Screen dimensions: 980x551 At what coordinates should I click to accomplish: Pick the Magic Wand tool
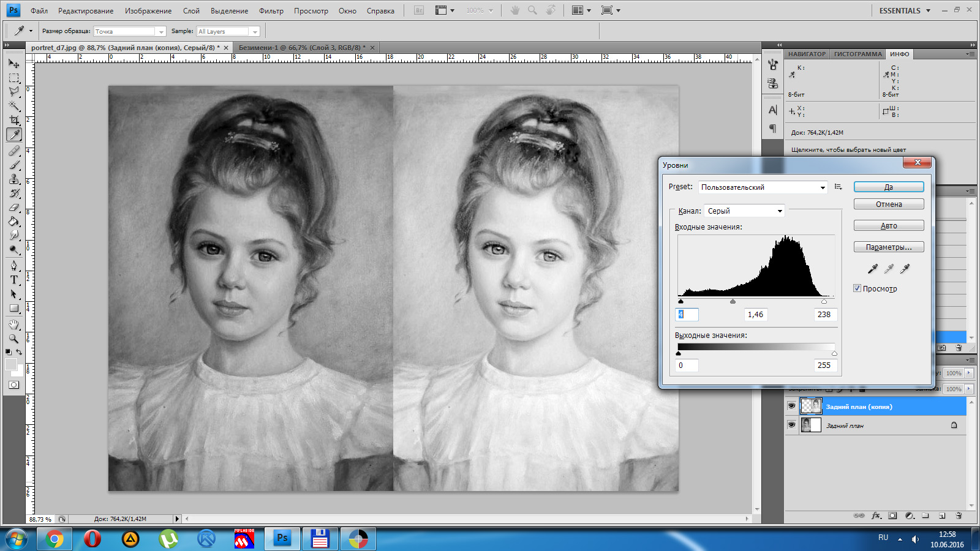[14, 106]
